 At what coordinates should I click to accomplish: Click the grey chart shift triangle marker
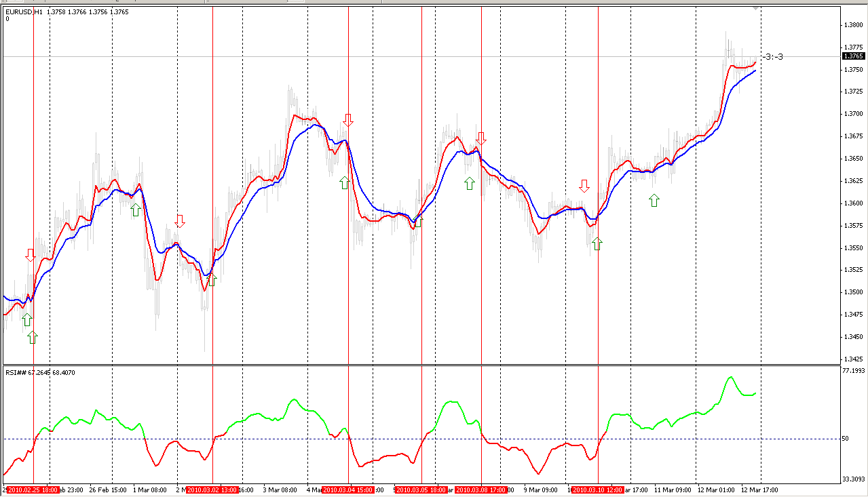click(x=756, y=9)
